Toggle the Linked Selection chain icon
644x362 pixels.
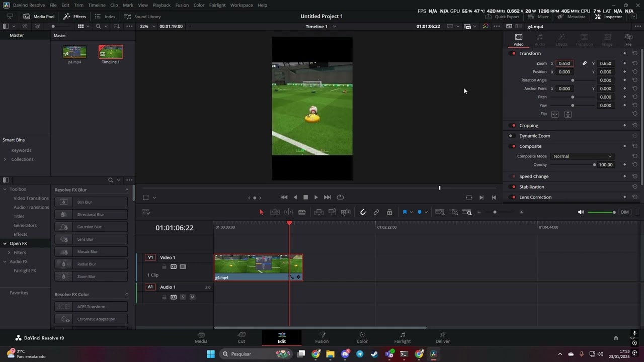(376, 212)
